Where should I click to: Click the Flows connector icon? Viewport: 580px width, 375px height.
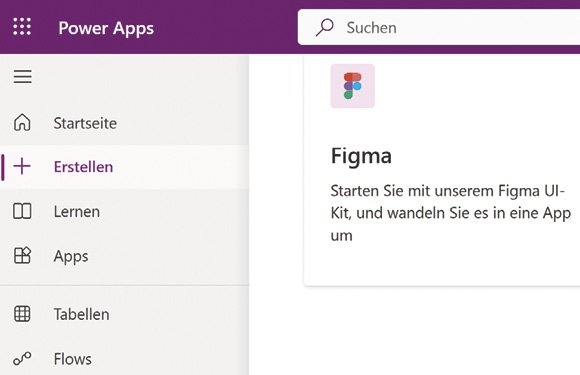pyautogui.click(x=22, y=359)
